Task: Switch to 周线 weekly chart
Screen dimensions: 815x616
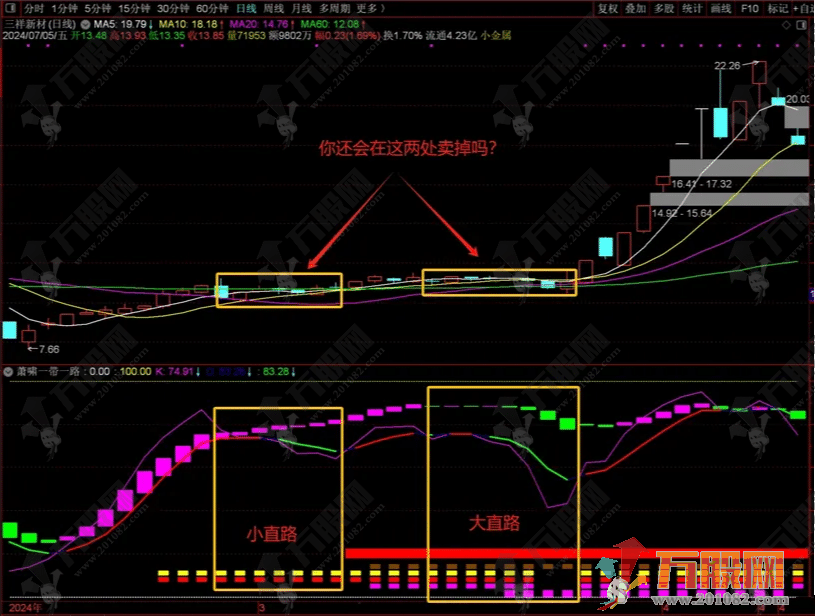Action: pos(273,8)
